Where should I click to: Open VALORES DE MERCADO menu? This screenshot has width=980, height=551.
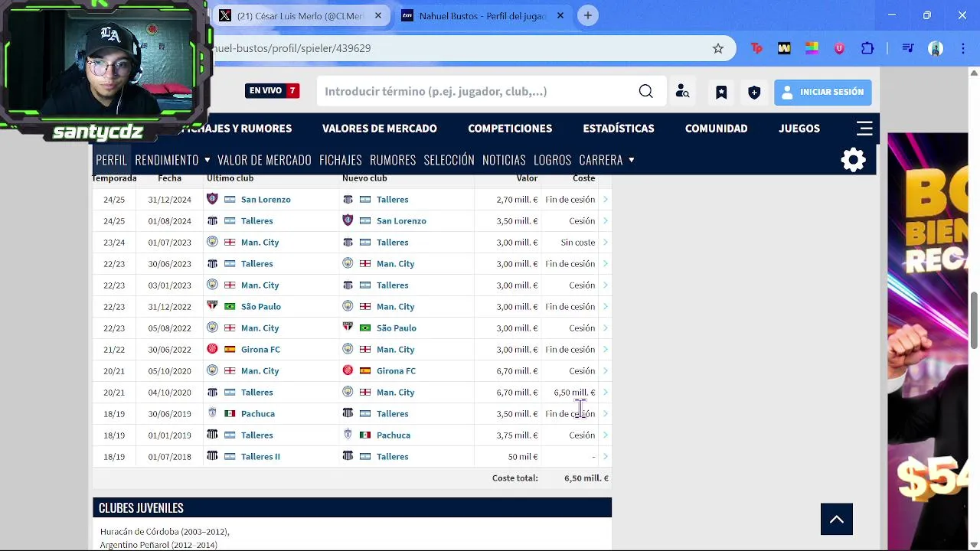tap(380, 129)
